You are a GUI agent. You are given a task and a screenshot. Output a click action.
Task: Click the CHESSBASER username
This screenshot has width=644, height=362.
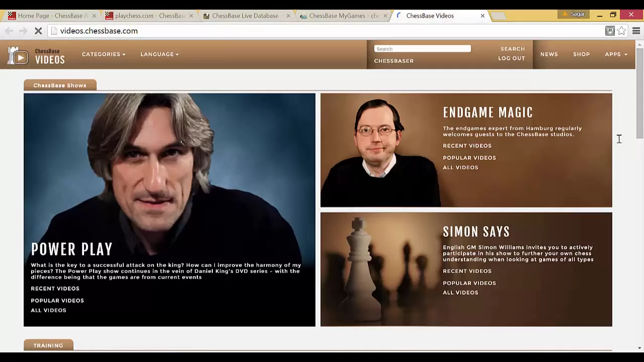click(x=393, y=61)
